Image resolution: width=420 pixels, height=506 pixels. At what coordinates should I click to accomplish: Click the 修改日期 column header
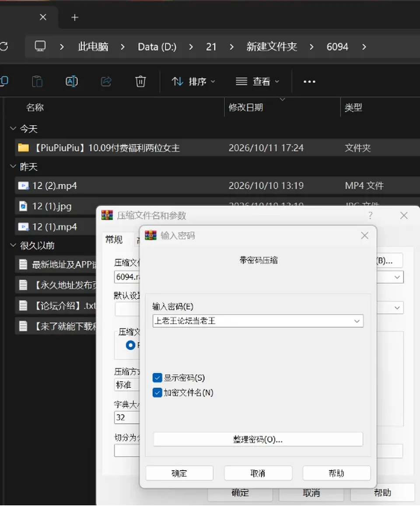pos(246,108)
